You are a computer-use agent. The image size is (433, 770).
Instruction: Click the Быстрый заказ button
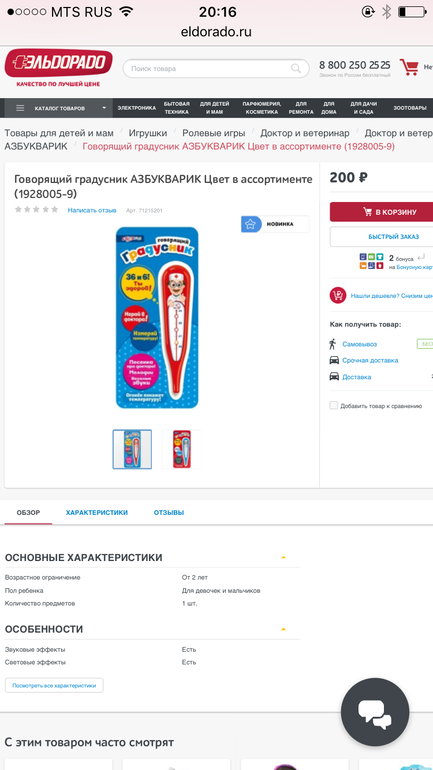pyautogui.click(x=381, y=237)
